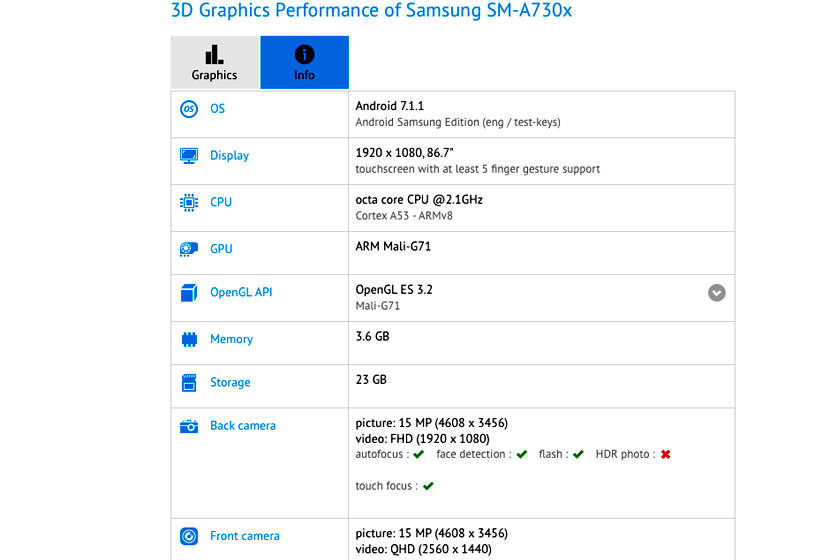Select Back camera 'picture: 15 MP (4608 x 3456)'

(432, 423)
